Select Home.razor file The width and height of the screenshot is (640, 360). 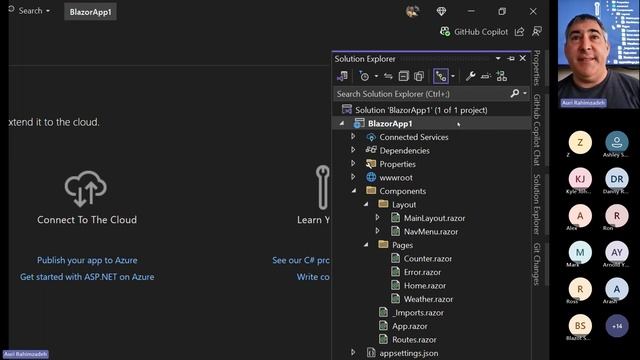click(424, 286)
